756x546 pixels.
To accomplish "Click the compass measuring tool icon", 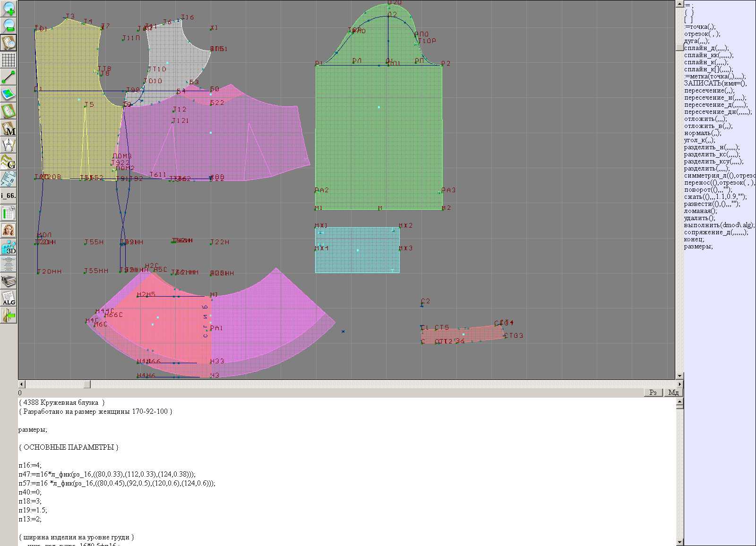I will click(x=9, y=145).
